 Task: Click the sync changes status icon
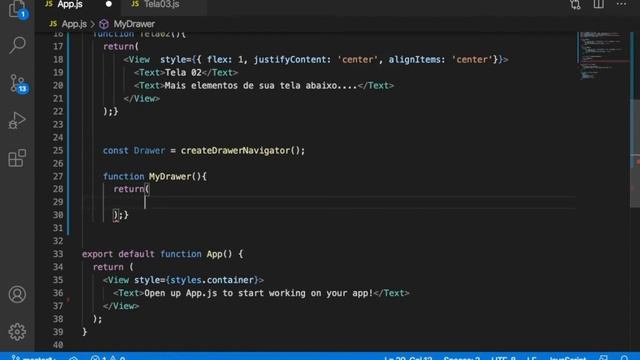(x=73, y=358)
